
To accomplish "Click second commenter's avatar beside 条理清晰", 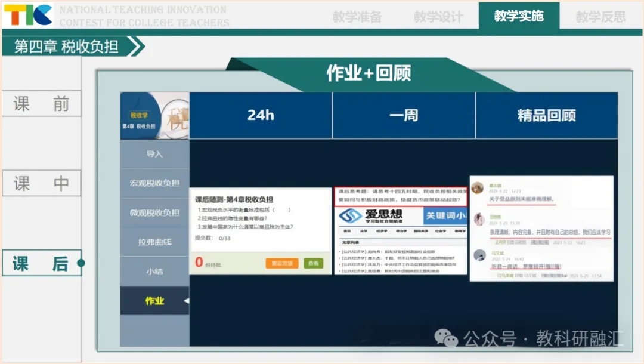I will 479,219.
